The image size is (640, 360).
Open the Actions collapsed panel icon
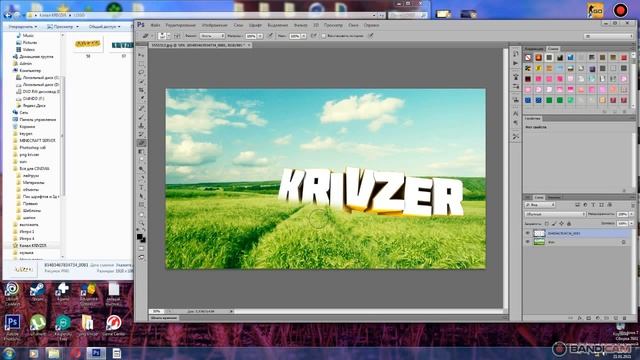click(x=516, y=63)
